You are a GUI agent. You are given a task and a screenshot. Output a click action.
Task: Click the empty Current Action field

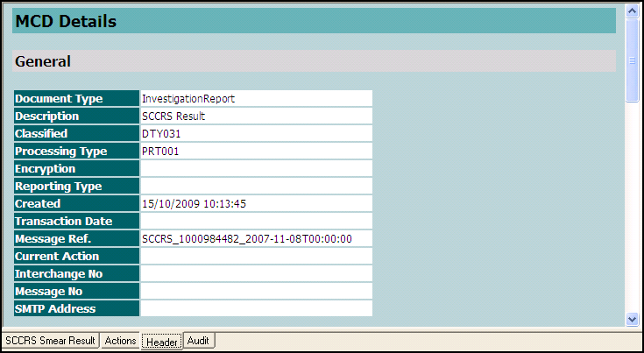click(256, 257)
